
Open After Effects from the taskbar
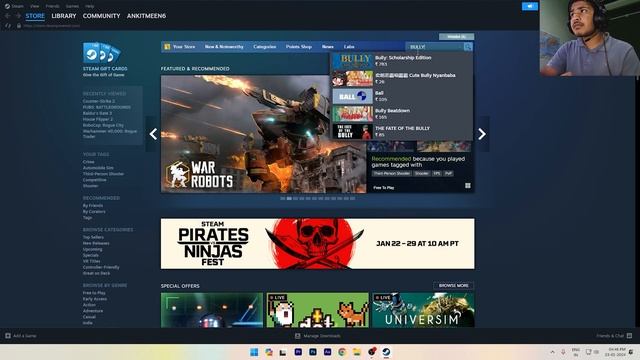pos(327,352)
